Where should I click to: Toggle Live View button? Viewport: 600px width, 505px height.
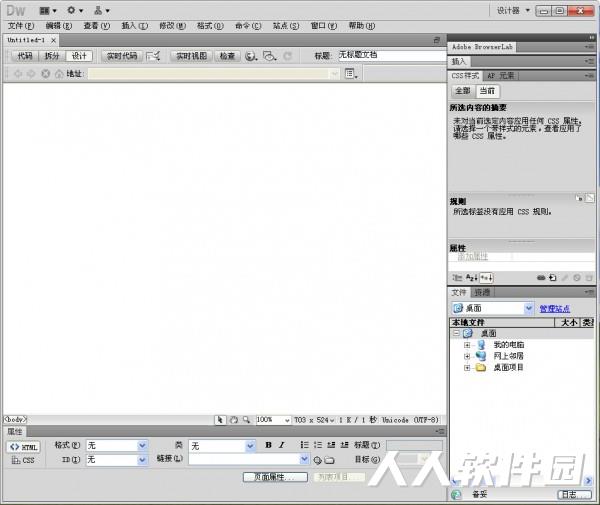191,56
